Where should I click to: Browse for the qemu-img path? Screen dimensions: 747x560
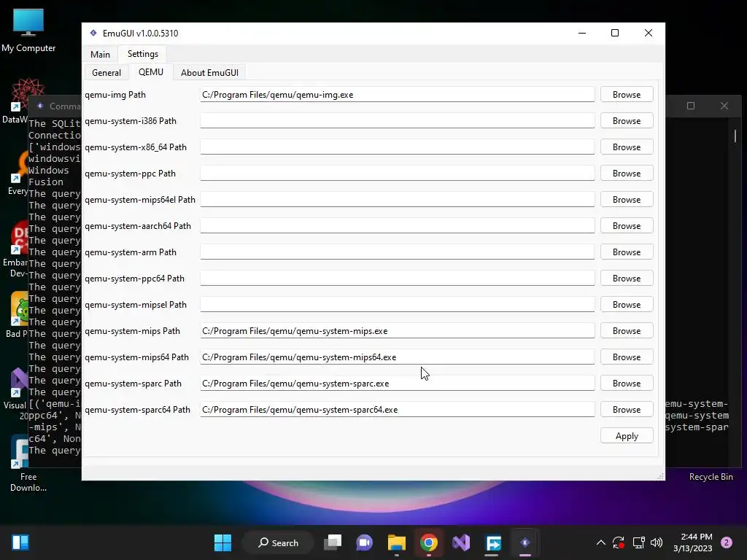[x=627, y=95]
